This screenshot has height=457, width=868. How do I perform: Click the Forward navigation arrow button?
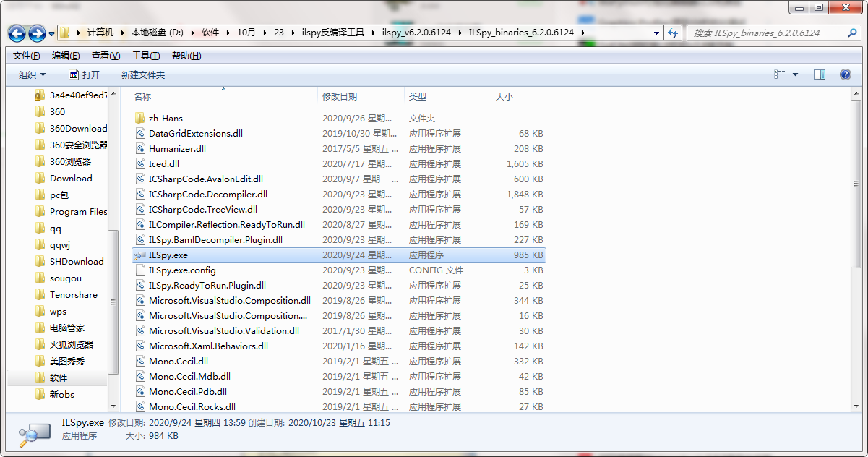tap(37, 33)
